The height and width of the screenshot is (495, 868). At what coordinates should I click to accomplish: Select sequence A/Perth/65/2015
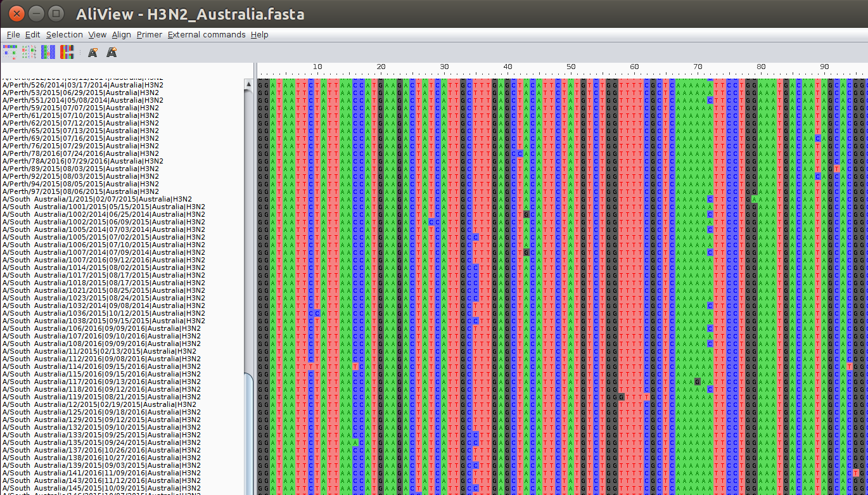[x=81, y=131]
